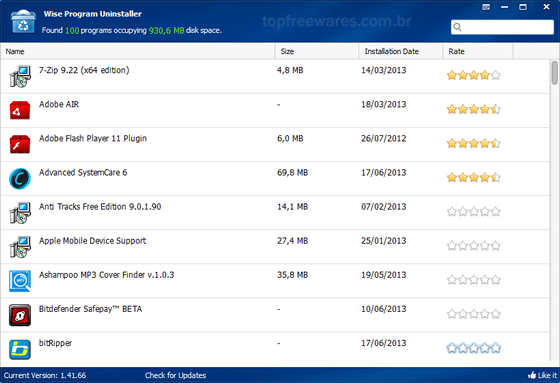This screenshot has height=383, width=560.
Task: Open the menu icon beside minimize button
Action: (486, 7)
